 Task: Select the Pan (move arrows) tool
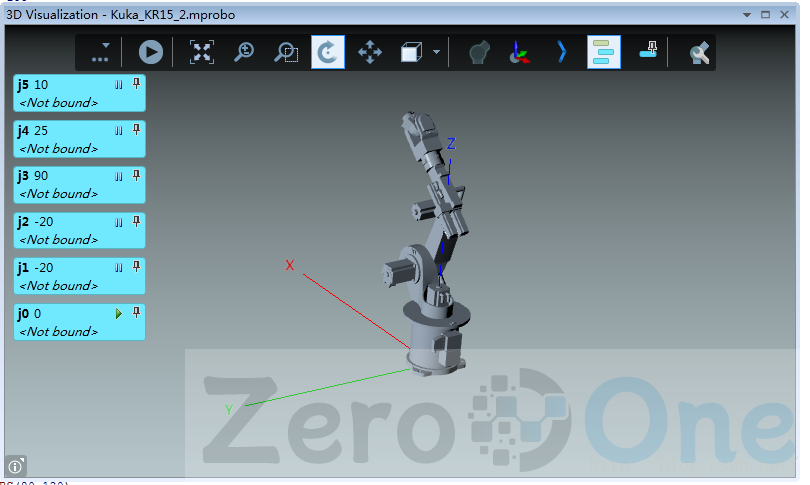tap(370, 52)
